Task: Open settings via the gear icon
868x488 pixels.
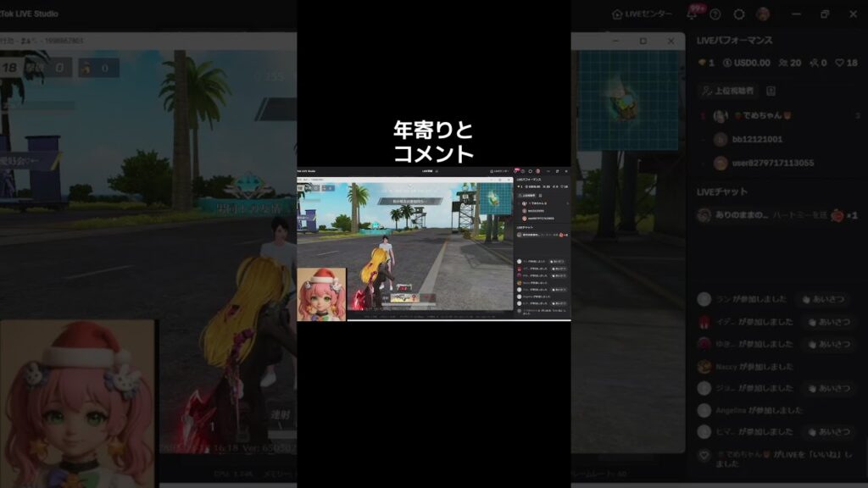Action: pyautogui.click(x=739, y=14)
